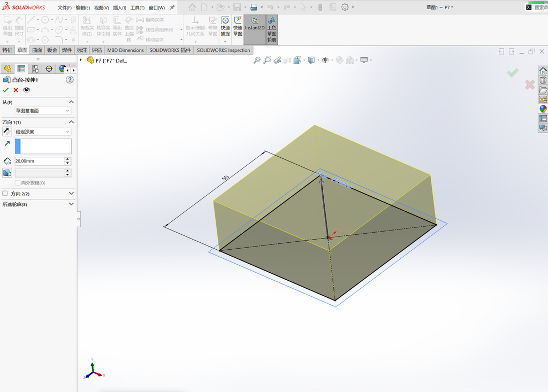This screenshot has height=392, width=548.
Task: Open the 文件(F) menu
Action: [65, 7]
